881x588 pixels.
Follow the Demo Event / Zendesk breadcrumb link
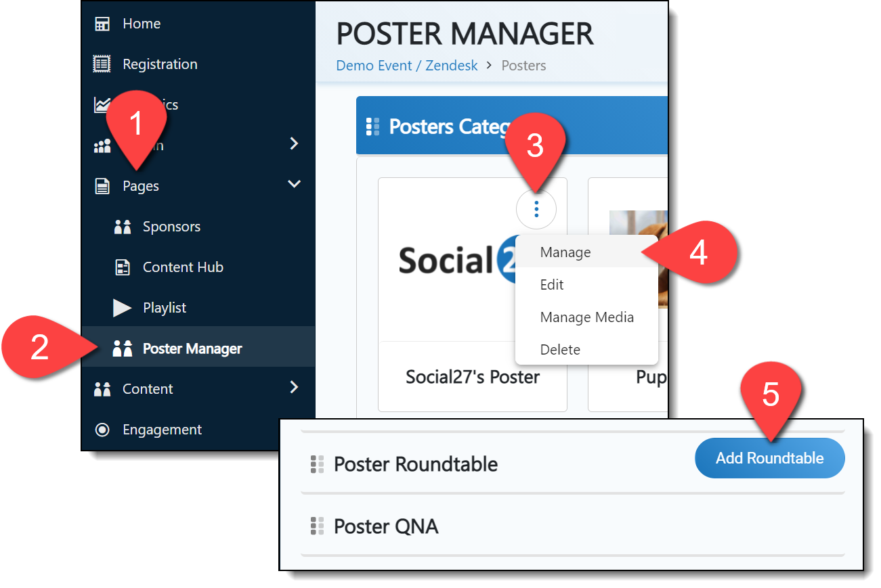[x=407, y=66]
